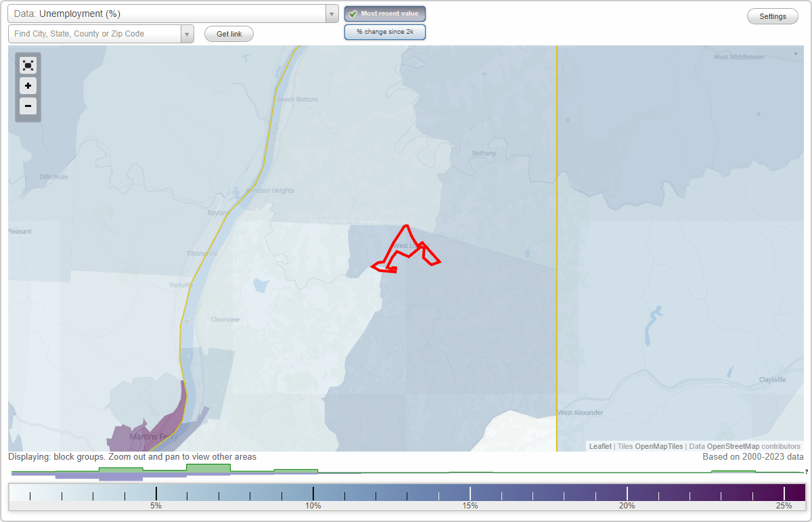Click the Clearview map label
812x522 pixels.
pyautogui.click(x=225, y=319)
